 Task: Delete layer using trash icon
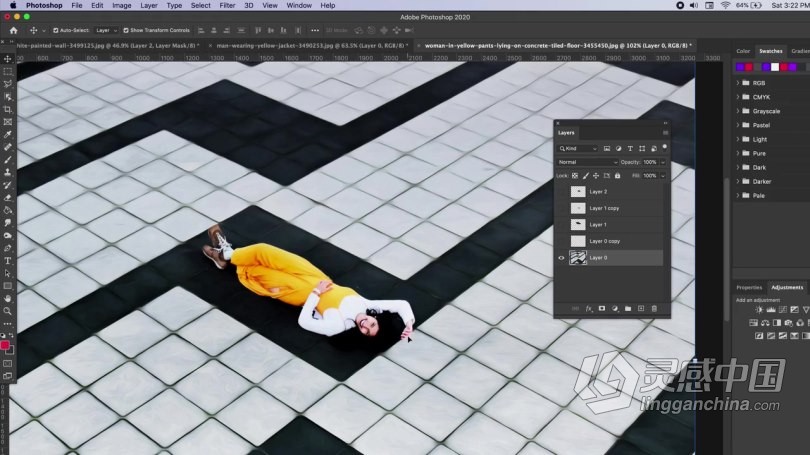click(x=654, y=308)
